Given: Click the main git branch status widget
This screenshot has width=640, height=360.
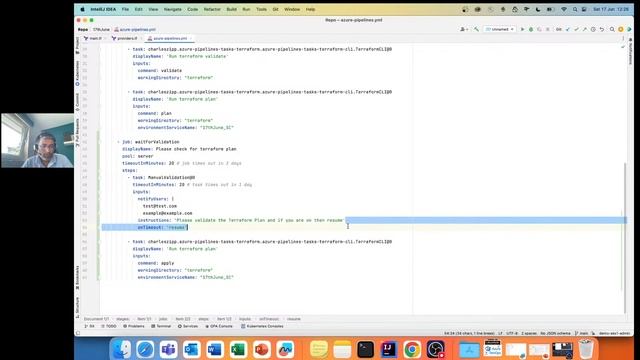Looking at the screenshot, I should pyautogui.click(x=582, y=333).
